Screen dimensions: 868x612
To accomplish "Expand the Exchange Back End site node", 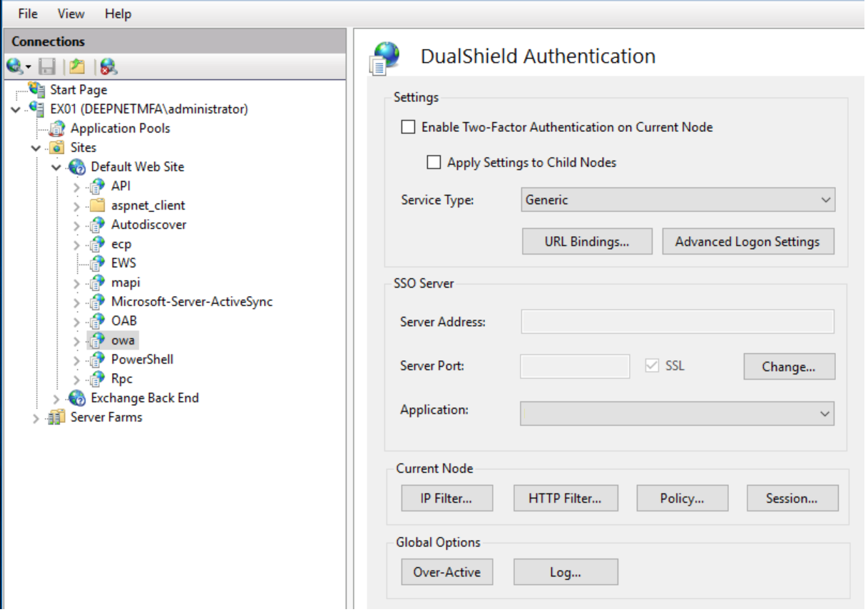I will click(57, 399).
